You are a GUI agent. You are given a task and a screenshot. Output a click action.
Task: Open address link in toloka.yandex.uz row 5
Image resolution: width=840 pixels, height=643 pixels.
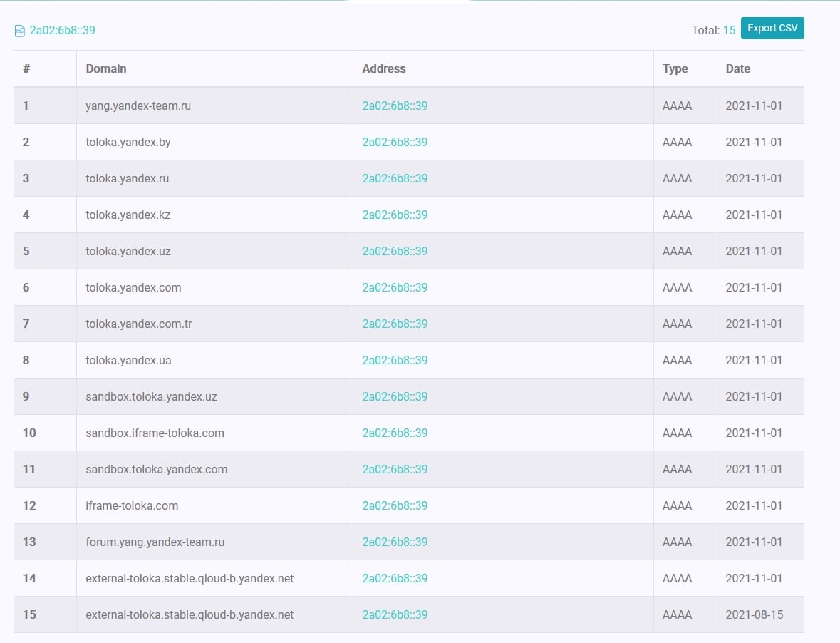coord(395,252)
